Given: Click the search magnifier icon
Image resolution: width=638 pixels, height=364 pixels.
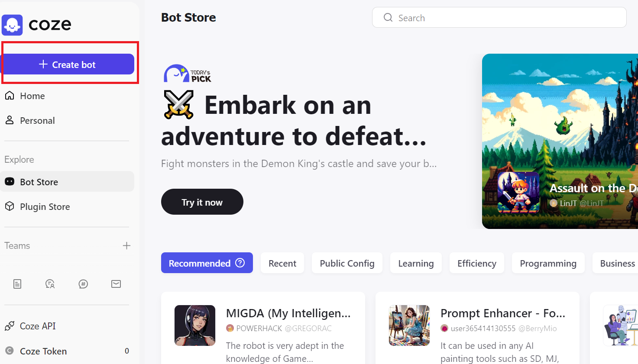Looking at the screenshot, I should pos(388,17).
